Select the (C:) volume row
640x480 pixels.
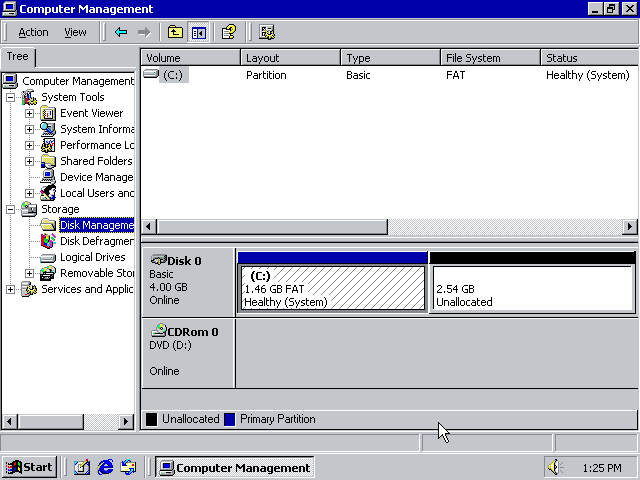coord(389,75)
